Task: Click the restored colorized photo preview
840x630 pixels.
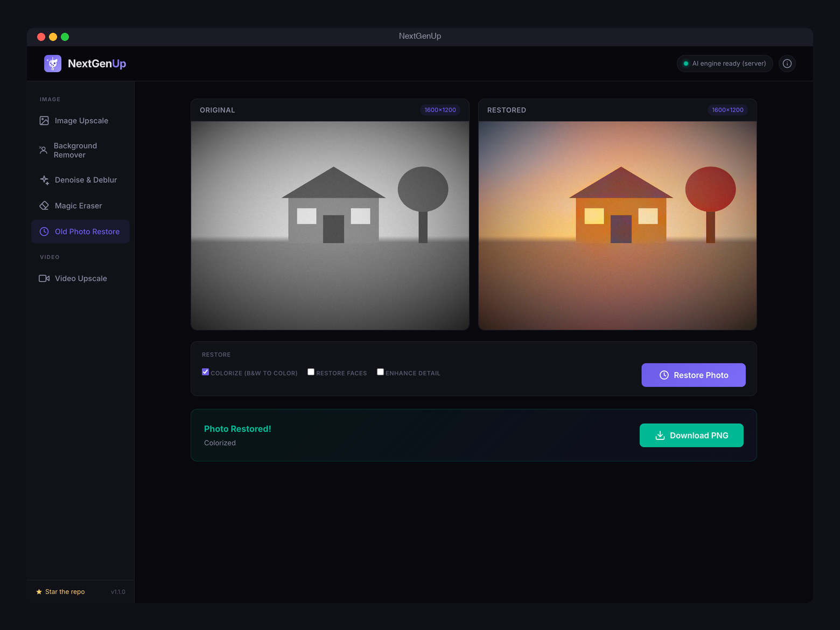Action: coord(618,226)
